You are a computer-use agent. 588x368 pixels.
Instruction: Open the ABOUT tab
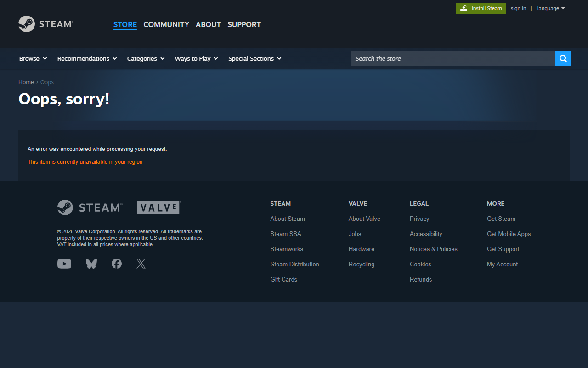coord(208,24)
